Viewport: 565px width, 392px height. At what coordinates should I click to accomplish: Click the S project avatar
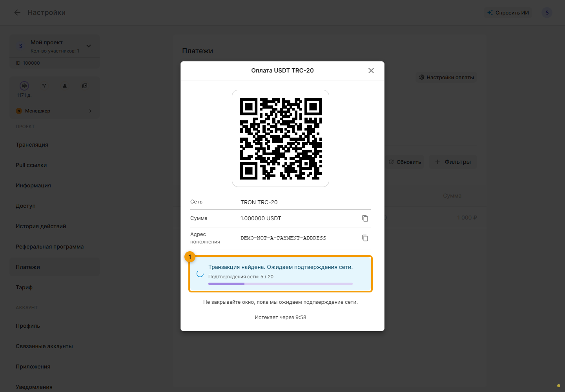pyautogui.click(x=21, y=46)
